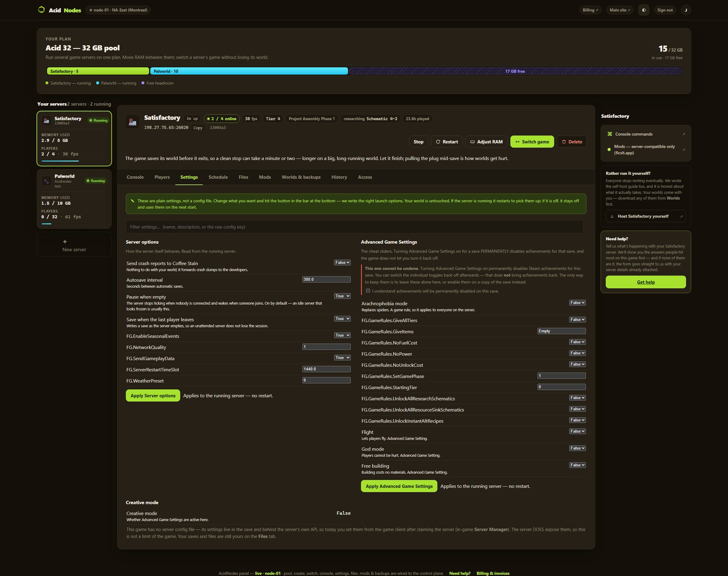Click the FG.GameRules.GiveItems input field
The width and height of the screenshot is (728, 576).
(561, 331)
